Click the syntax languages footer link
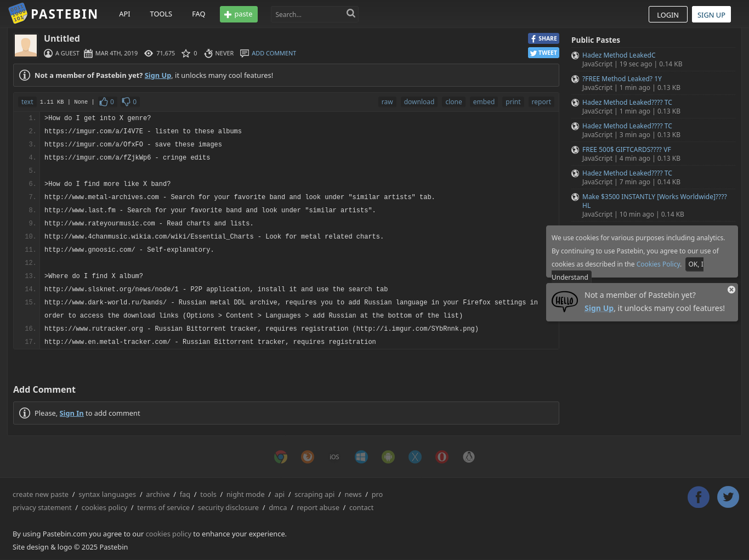The height and width of the screenshot is (560, 749). tap(107, 494)
